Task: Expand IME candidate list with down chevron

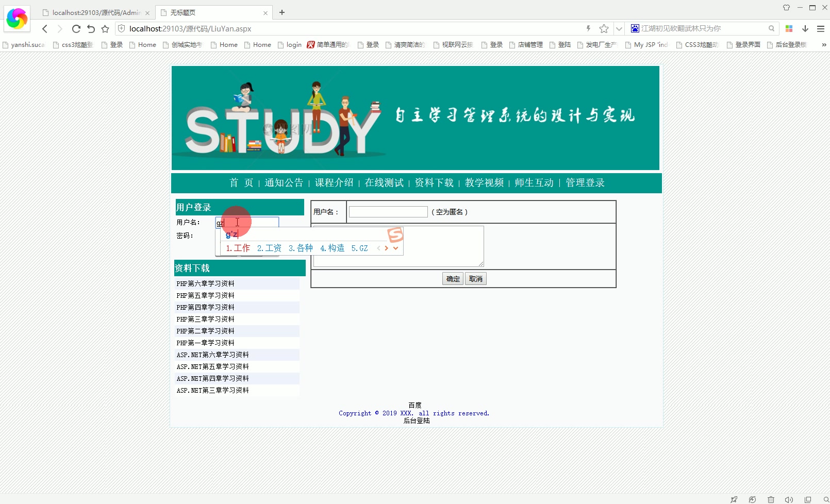Action: [x=395, y=248]
